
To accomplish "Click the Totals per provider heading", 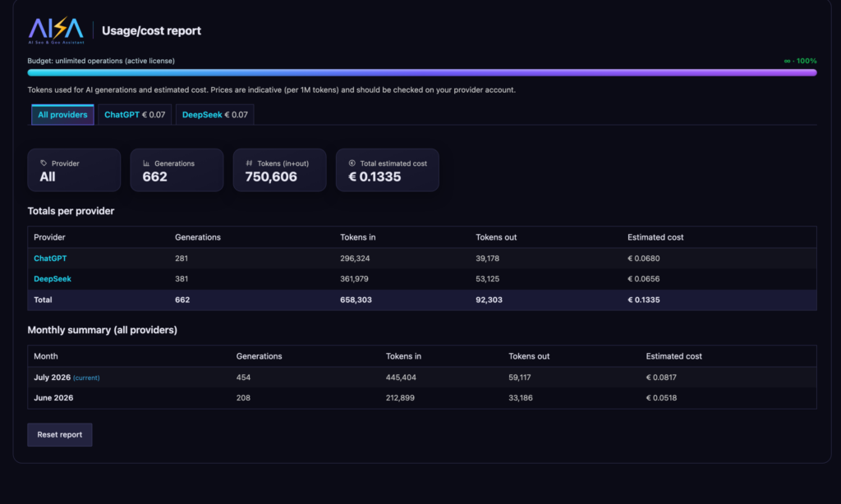I will point(71,211).
